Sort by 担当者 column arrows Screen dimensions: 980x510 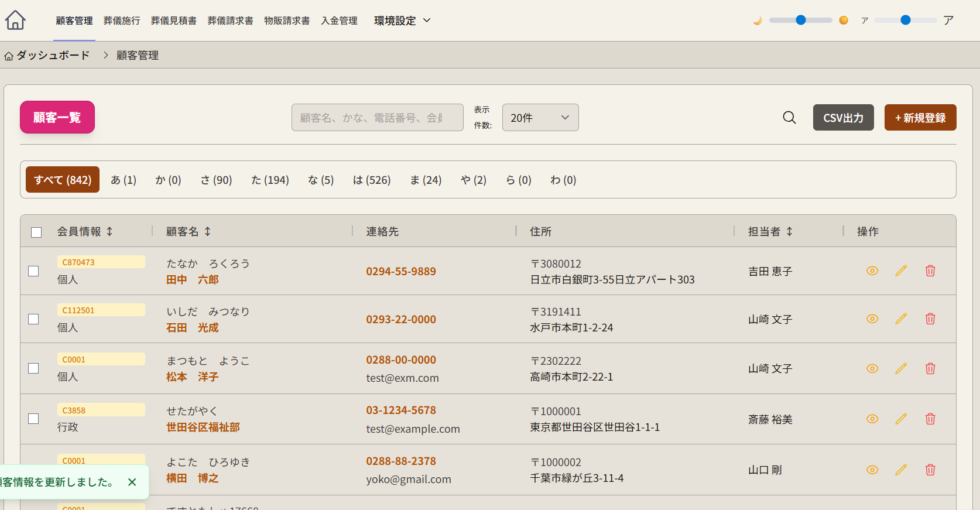(x=789, y=232)
